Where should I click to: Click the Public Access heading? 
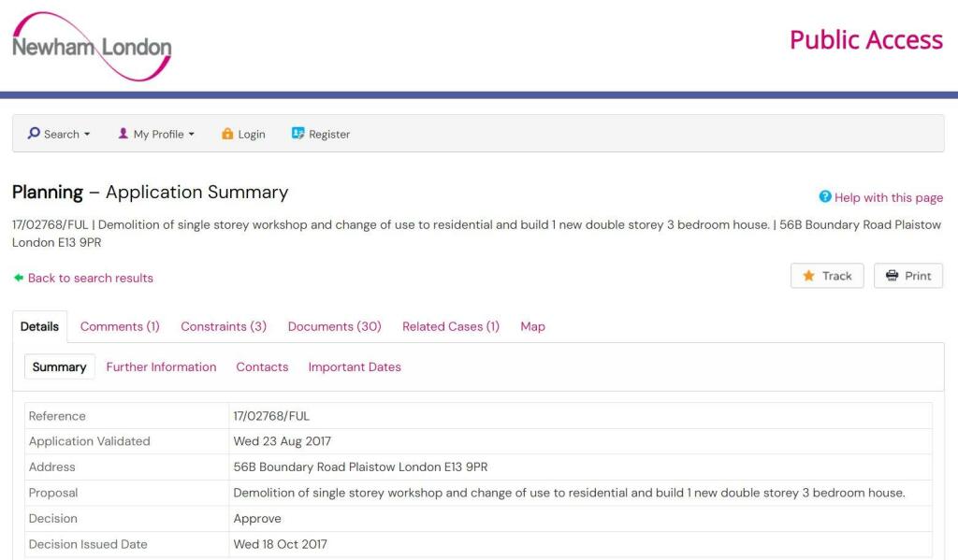865,40
